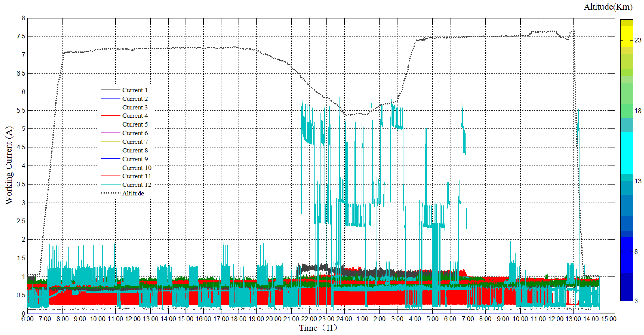Click the Altitude(Km) colorbar title
The image size is (644, 335).
pos(608,7)
